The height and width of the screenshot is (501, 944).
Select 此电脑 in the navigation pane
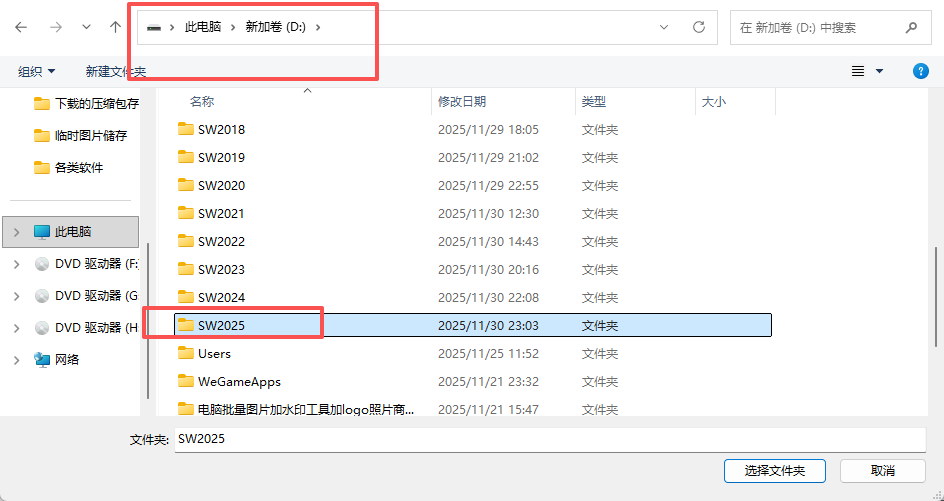point(71,232)
